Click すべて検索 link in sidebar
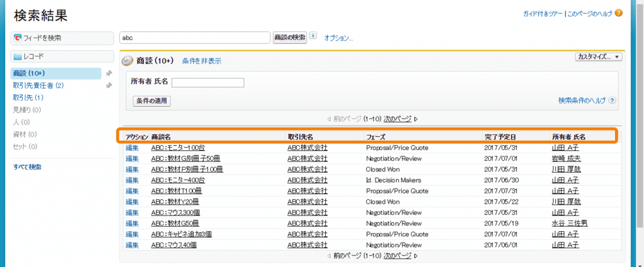 click(x=27, y=166)
